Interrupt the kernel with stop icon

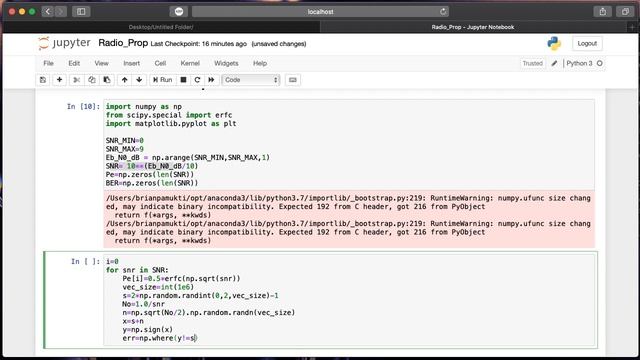click(x=183, y=80)
